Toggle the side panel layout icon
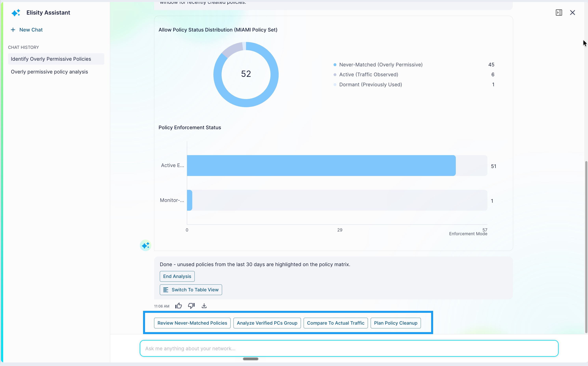The width and height of the screenshot is (588, 366). (x=559, y=13)
